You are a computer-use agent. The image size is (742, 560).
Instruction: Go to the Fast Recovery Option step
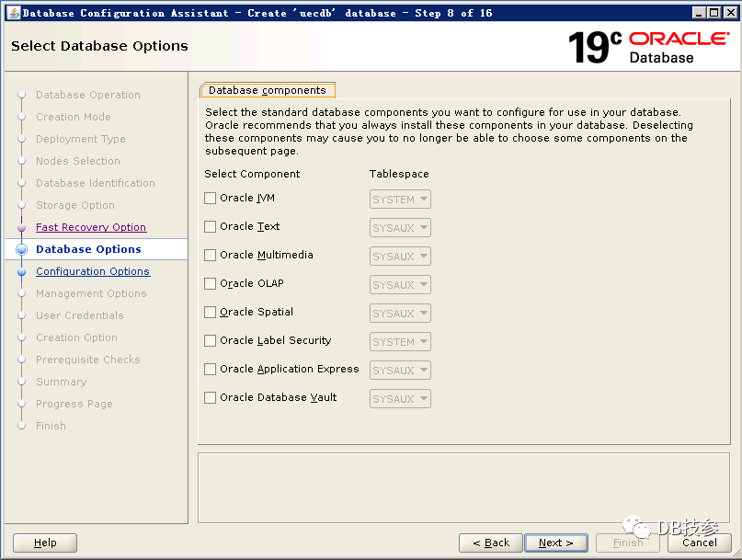pyautogui.click(x=91, y=227)
